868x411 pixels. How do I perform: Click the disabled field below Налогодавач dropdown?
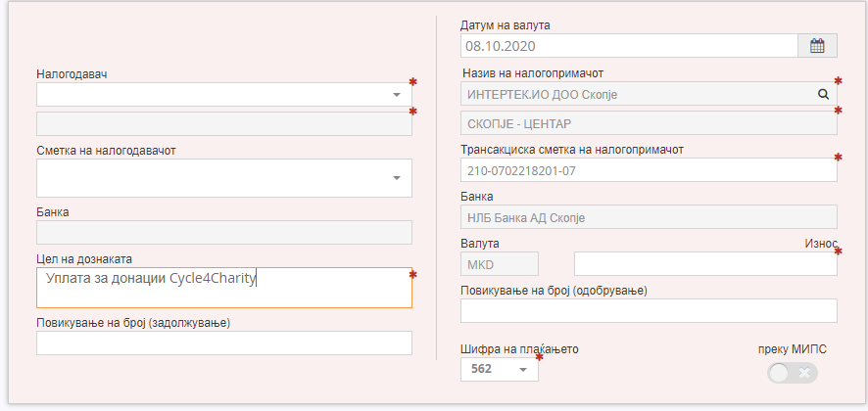[x=224, y=124]
